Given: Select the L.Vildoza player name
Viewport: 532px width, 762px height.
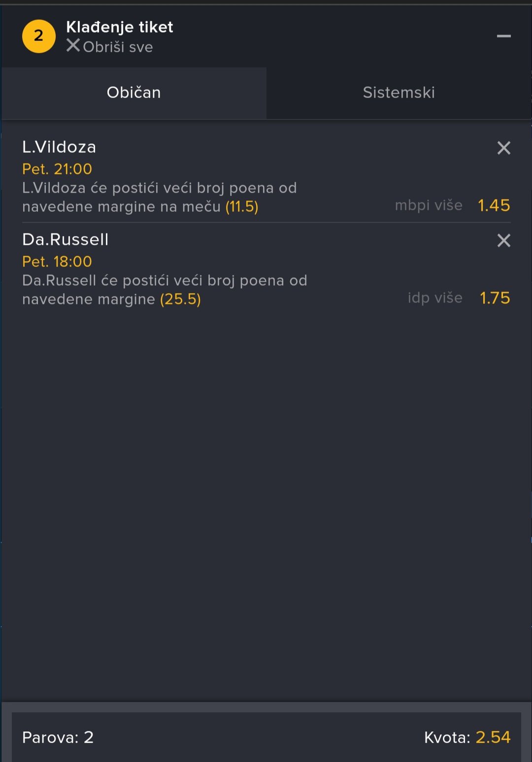Looking at the screenshot, I should [59, 147].
